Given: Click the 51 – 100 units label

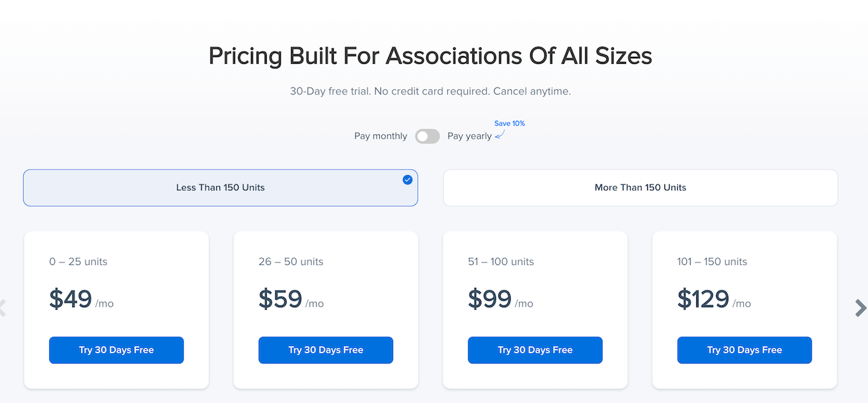Looking at the screenshot, I should (501, 262).
